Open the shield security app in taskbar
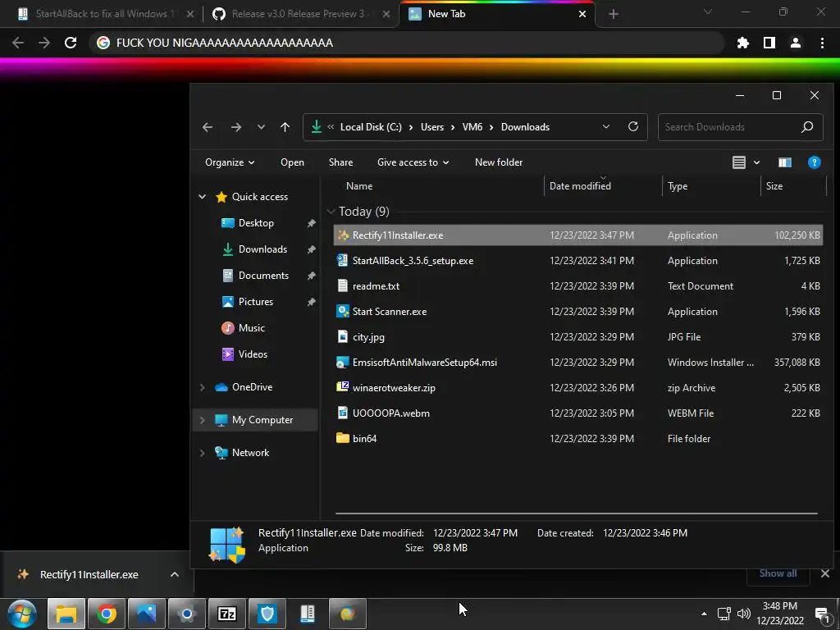Image resolution: width=840 pixels, height=630 pixels. [x=267, y=614]
